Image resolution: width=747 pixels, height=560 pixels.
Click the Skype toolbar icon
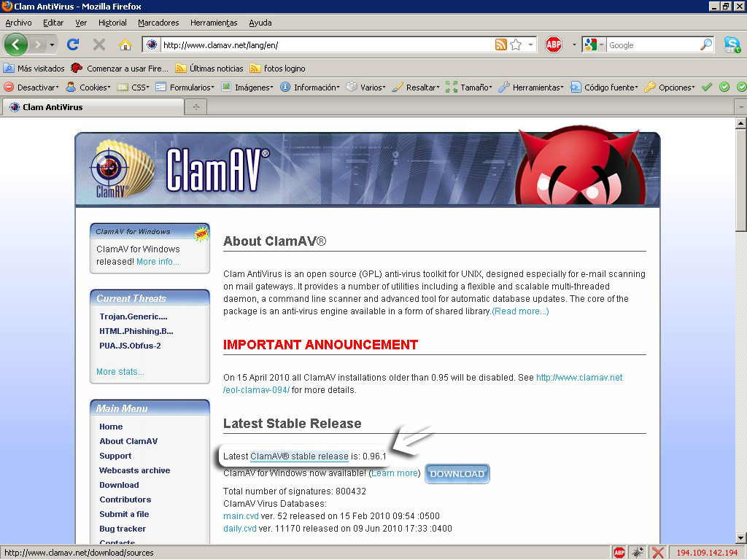[x=732, y=44]
